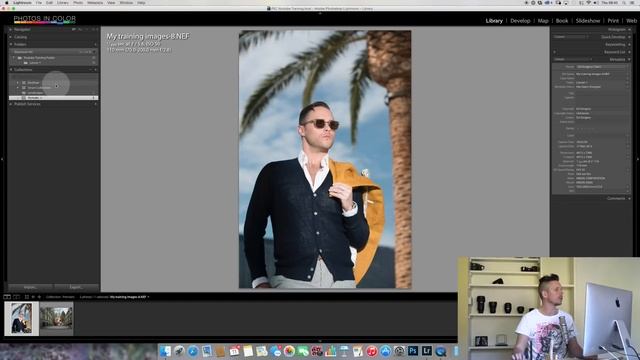Collapse the Folders panel
Screen dimensions: 640x360
(x=20, y=44)
